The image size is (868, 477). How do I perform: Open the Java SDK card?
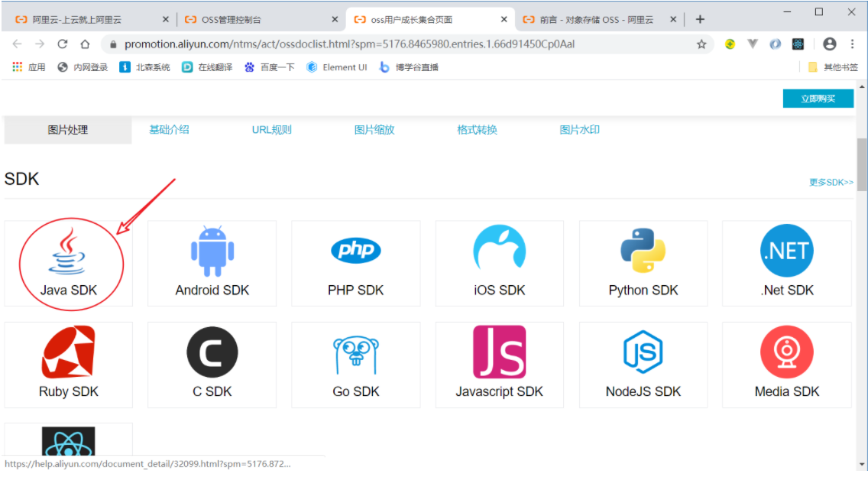click(x=69, y=263)
